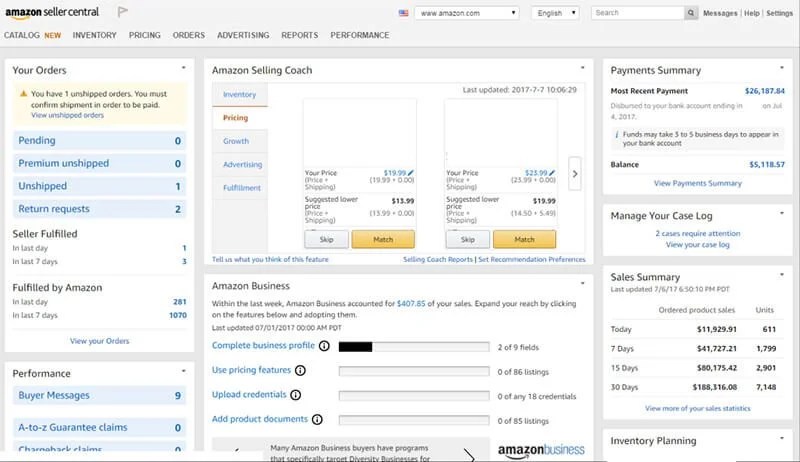
Task: Click the $407.85 Amazon Business sales link
Action: 411,303
